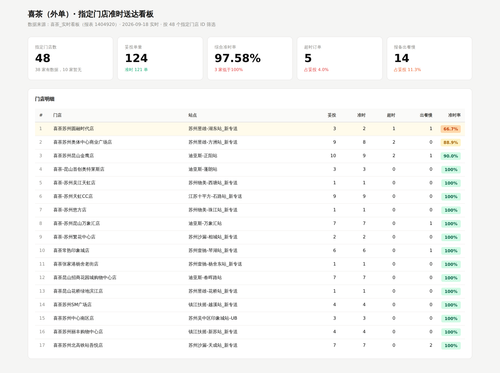Select the card showing 48 designated stores
500x373 pixels.
(70, 58)
